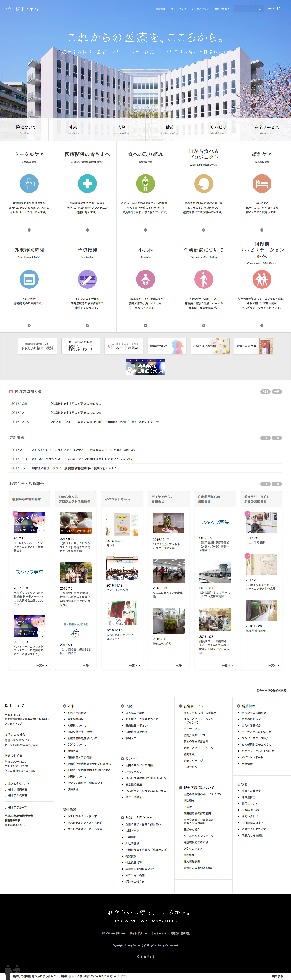Click 一覧 button in 更新情報 section

tap(277, 438)
